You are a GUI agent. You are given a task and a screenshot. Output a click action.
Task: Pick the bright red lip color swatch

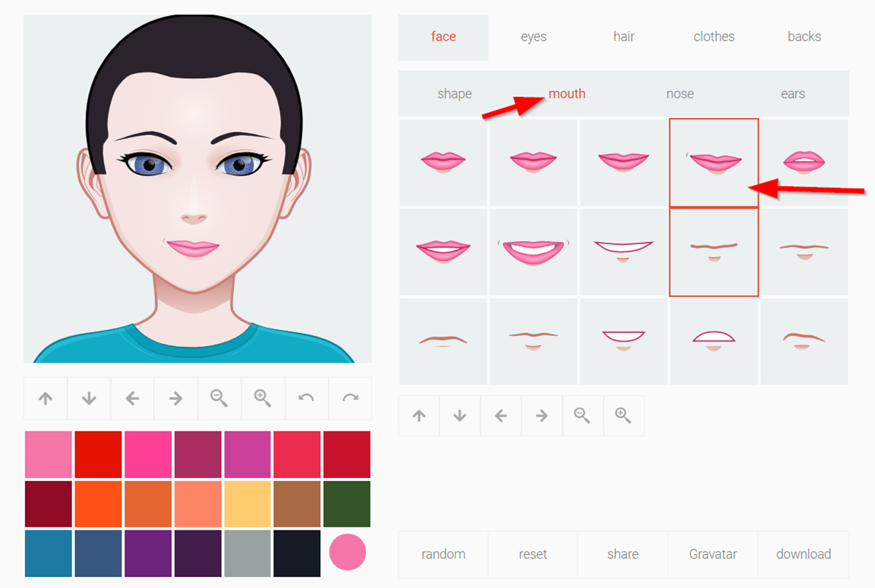[98, 452]
